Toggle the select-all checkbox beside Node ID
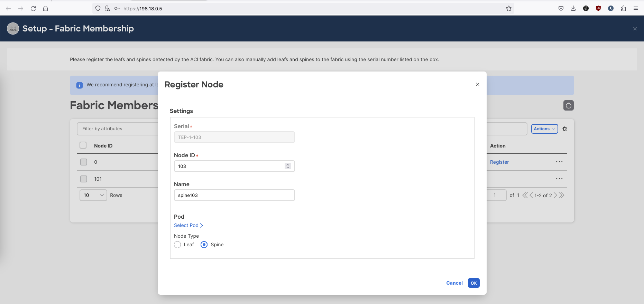The height and width of the screenshot is (304, 644). [x=83, y=145]
